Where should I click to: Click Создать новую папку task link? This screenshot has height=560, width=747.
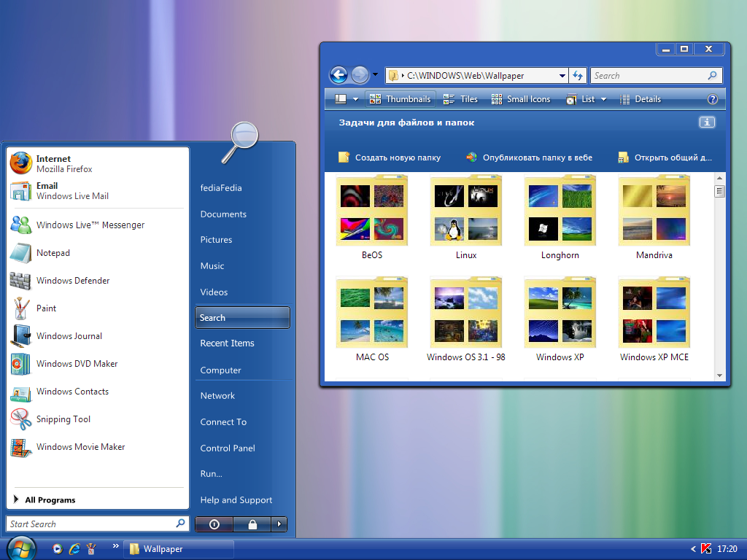[x=390, y=157]
